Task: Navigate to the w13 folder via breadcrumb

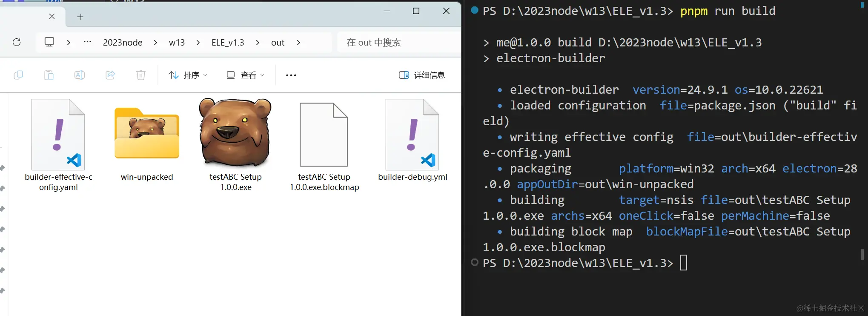Action: (x=177, y=42)
